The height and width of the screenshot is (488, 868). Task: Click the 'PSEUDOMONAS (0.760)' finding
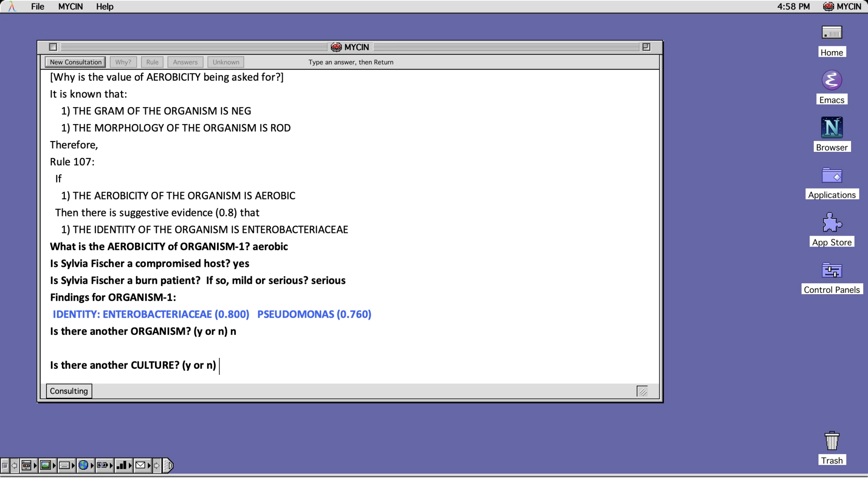click(314, 314)
